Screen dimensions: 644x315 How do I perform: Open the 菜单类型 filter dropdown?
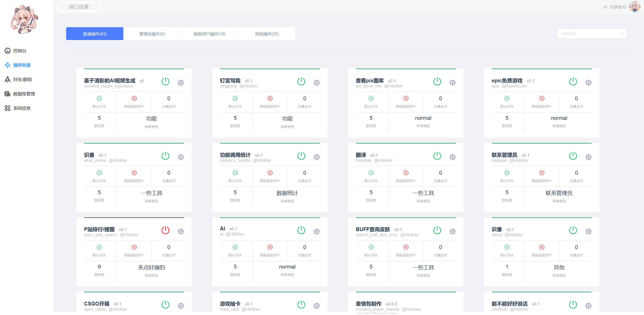click(x=592, y=34)
